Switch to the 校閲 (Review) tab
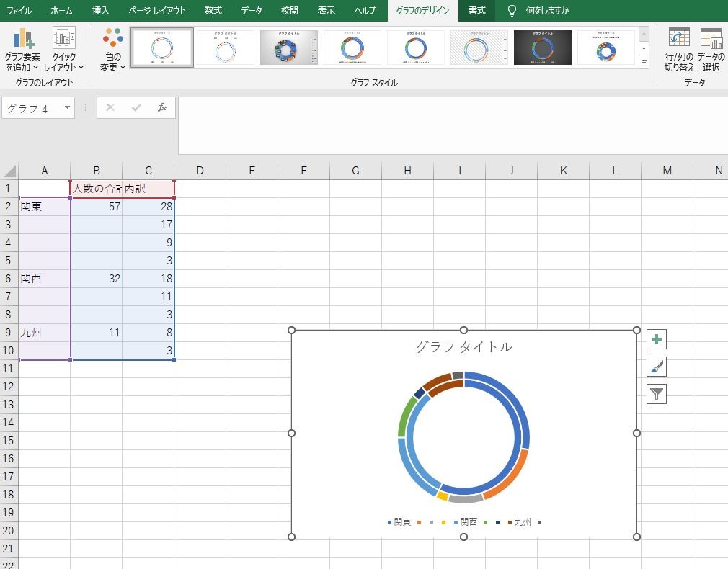Viewport: 728px width, 569px height. tap(289, 10)
